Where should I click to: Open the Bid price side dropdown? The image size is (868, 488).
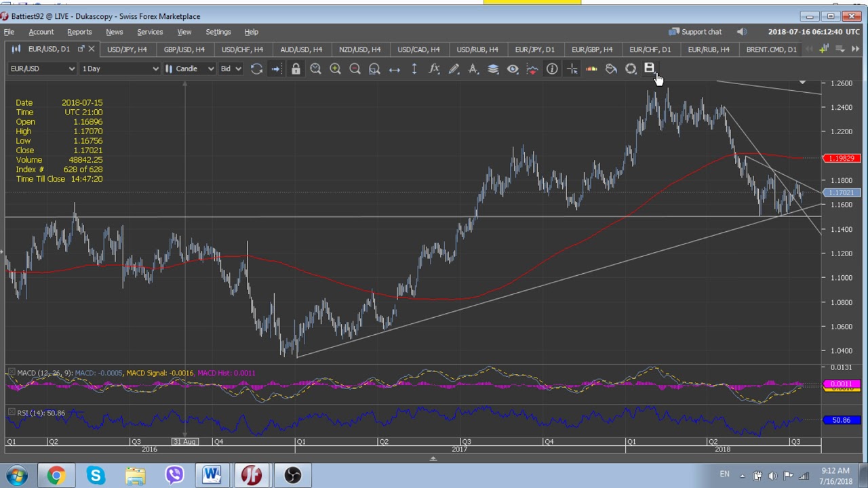tap(230, 68)
